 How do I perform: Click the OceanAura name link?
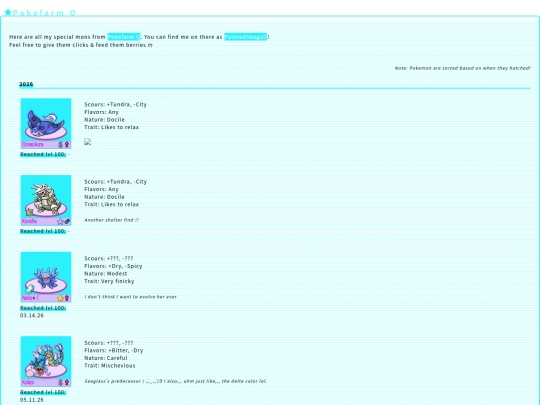(32, 145)
